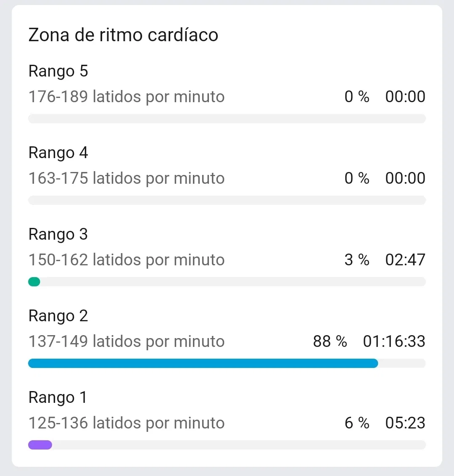This screenshot has width=454, height=476.
Task: Select the Rango 1 label
Action: coord(58,398)
